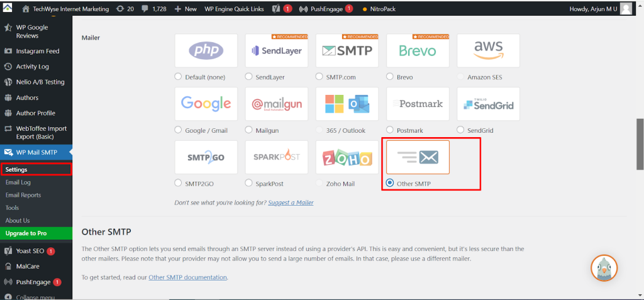This screenshot has height=300, width=644.
Task: Click the Upgrade to Pro button
Action: pos(26,233)
